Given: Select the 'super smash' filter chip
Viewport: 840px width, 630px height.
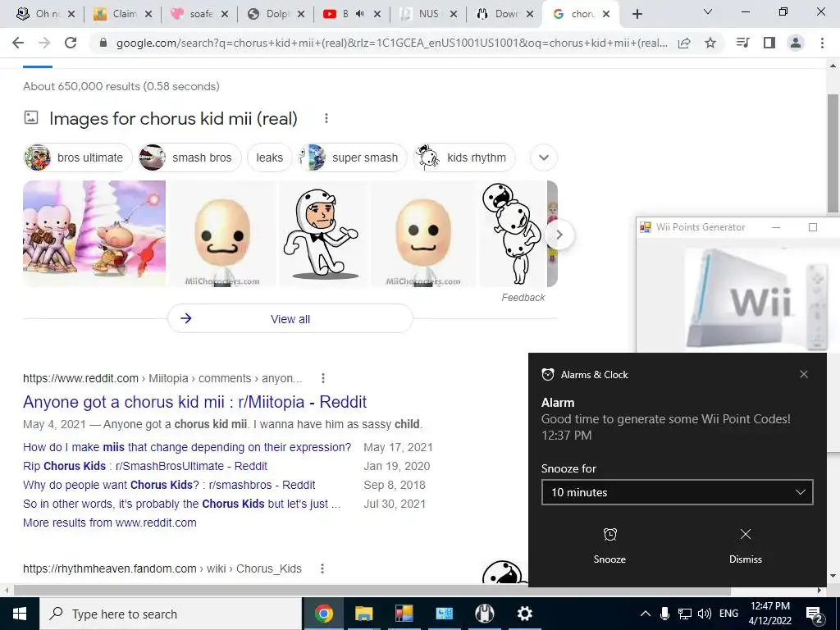Looking at the screenshot, I should (x=353, y=157).
